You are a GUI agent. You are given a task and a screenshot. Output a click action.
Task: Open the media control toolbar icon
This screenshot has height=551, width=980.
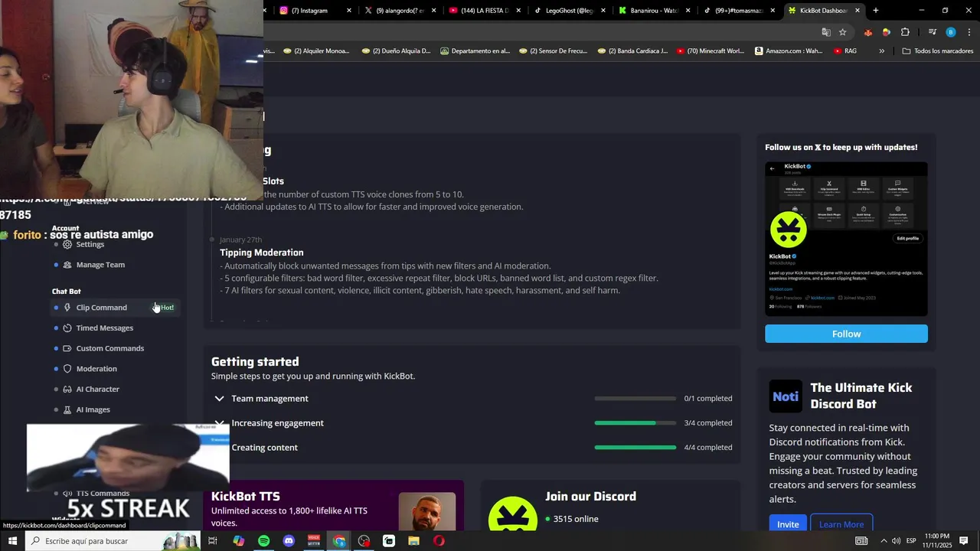(933, 32)
